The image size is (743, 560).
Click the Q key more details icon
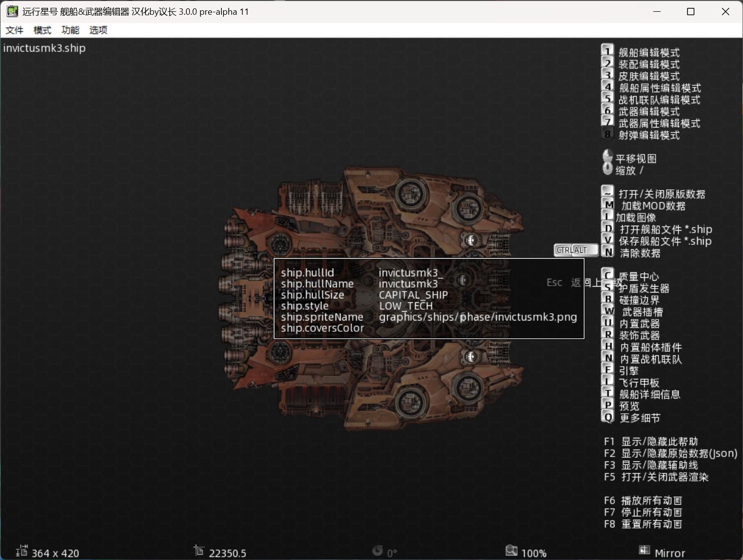609,417
